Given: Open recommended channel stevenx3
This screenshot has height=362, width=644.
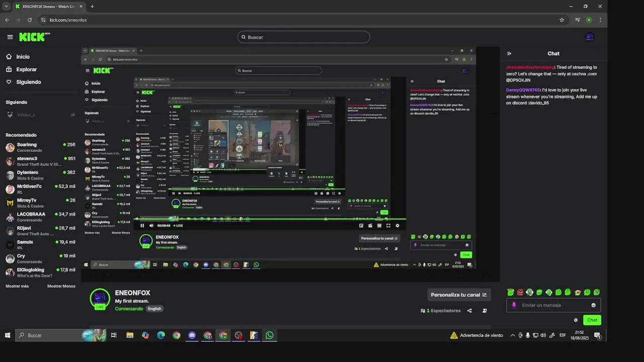Looking at the screenshot, I should [x=40, y=161].
